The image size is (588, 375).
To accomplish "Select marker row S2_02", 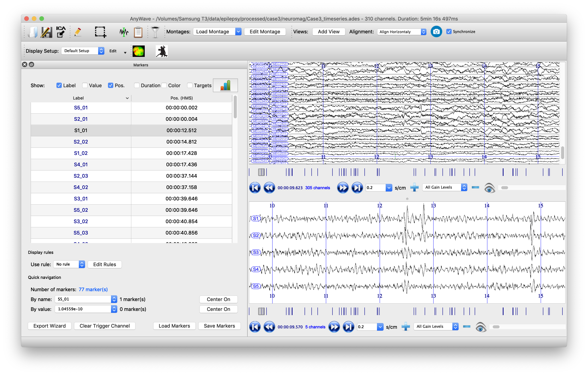I will click(131, 142).
